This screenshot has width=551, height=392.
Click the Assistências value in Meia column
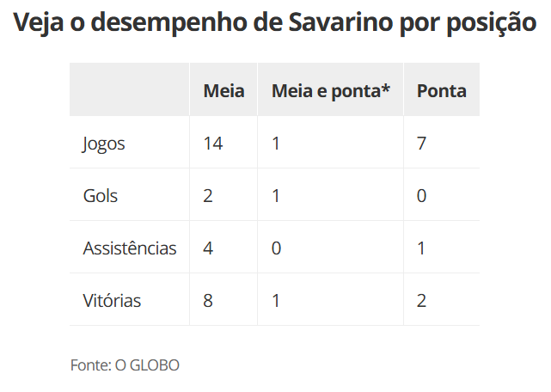pos(208,248)
